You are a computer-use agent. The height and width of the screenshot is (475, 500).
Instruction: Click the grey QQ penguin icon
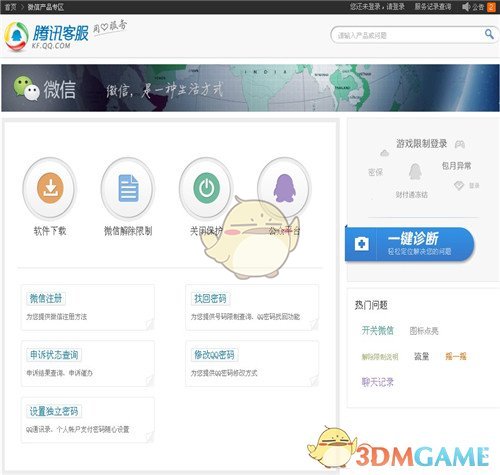415,172
